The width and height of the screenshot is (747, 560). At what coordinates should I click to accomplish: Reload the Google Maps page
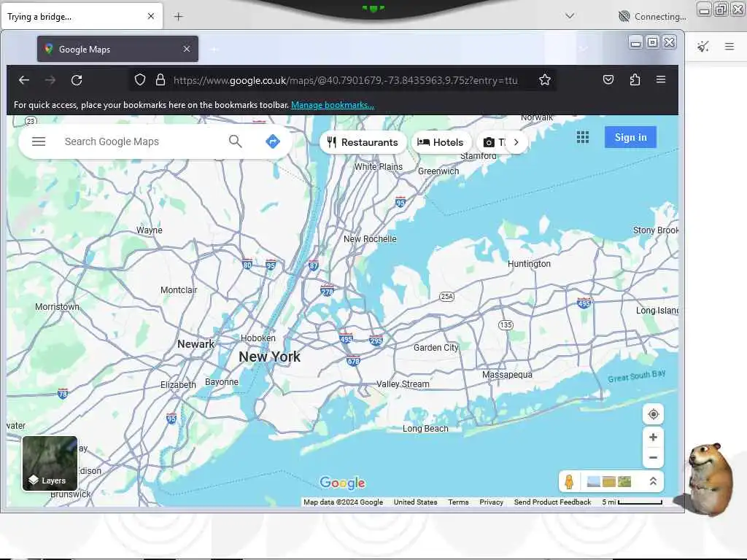[77, 80]
